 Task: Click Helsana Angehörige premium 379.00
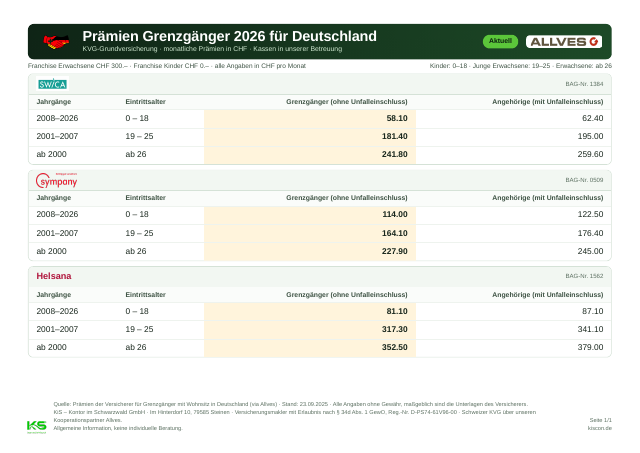coord(590,347)
